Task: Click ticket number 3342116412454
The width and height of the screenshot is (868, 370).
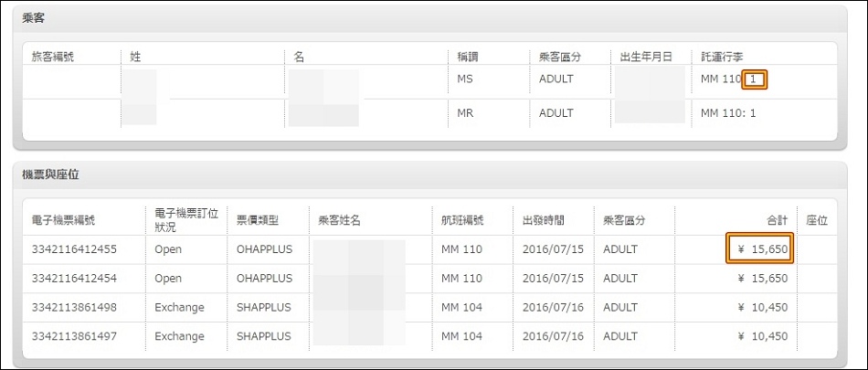Action: [74, 279]
